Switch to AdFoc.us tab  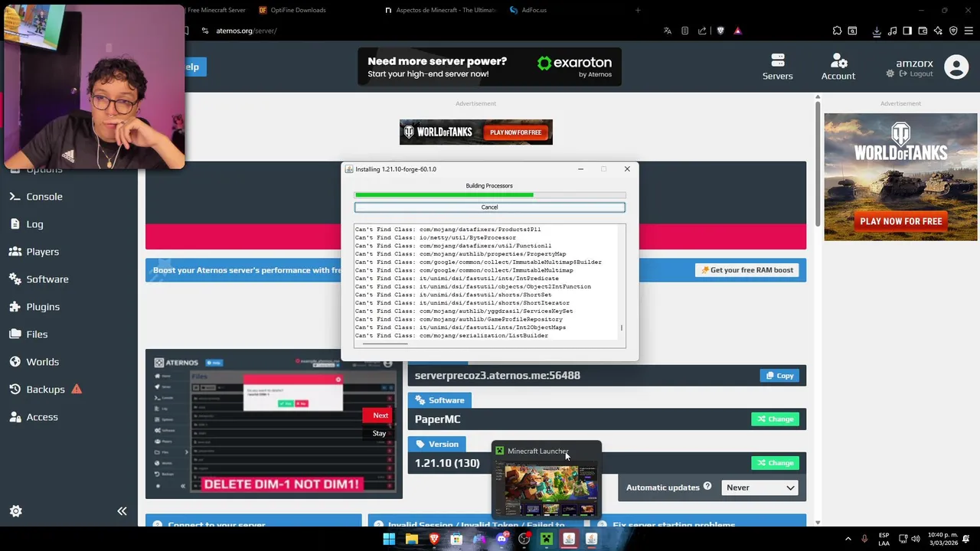tap(534, 10)
